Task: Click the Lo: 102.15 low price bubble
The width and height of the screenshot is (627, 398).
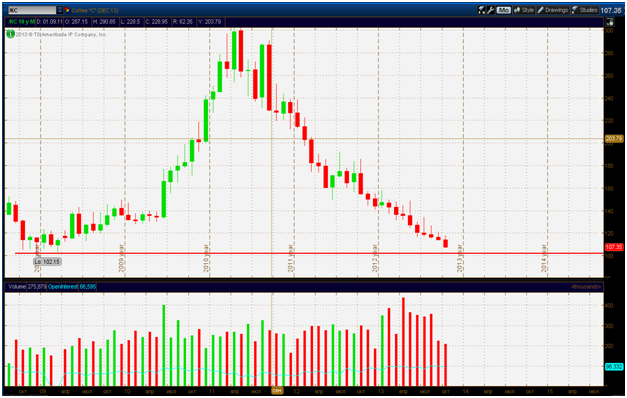Action: tap(47, 262)
